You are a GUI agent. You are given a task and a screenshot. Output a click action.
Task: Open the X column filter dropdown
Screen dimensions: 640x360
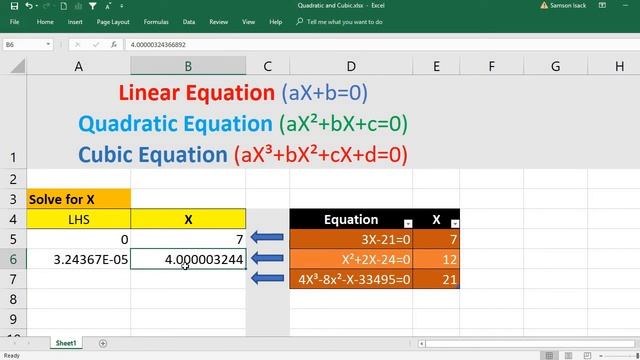point(455,223)
